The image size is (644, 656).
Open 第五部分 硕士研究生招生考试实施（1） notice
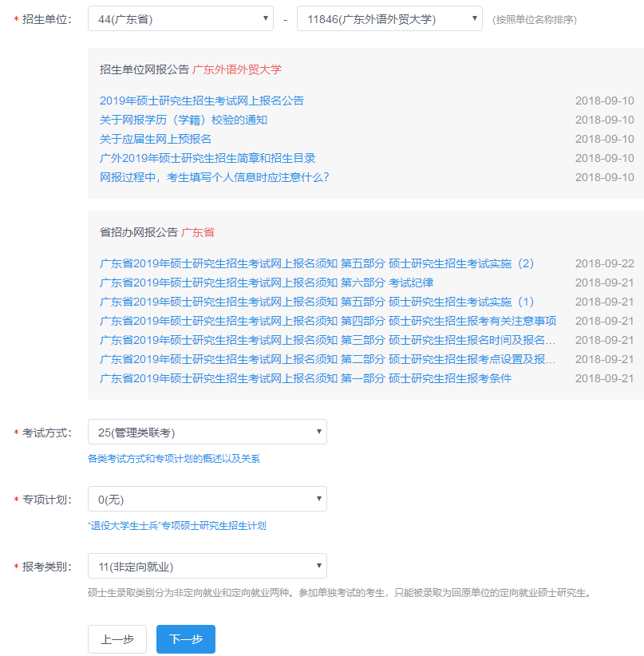pyautogui.click(x=317, y=302)
